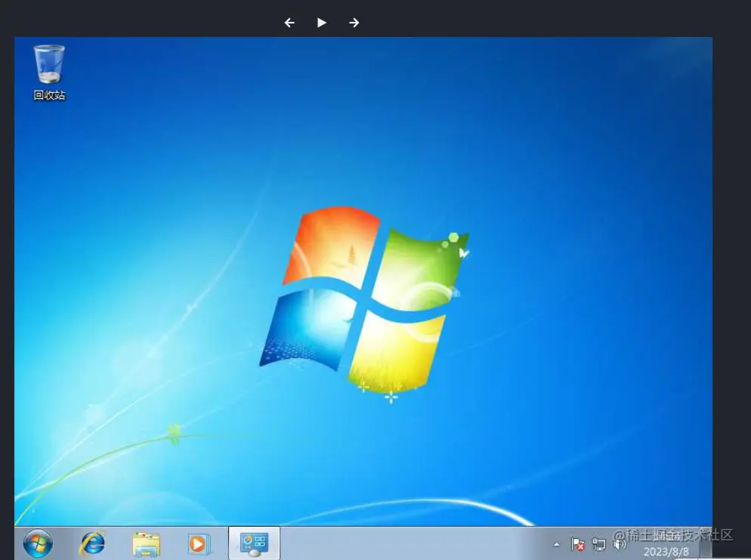Open Windows Explorer folder in taskbar
Viewport: 751px width, 560px height.
point(146,545)
